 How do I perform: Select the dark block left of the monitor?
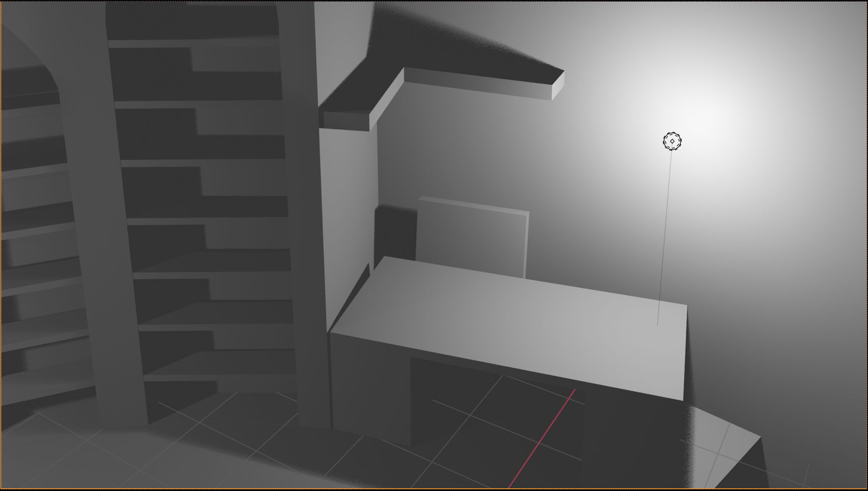coord(395,235)
